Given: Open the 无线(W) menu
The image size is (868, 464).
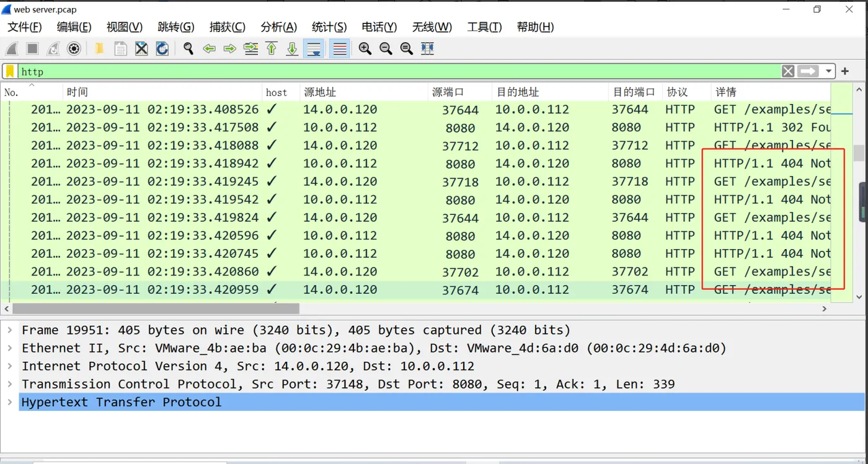Looking at the screenshot, I should click(x=432, y=27).
